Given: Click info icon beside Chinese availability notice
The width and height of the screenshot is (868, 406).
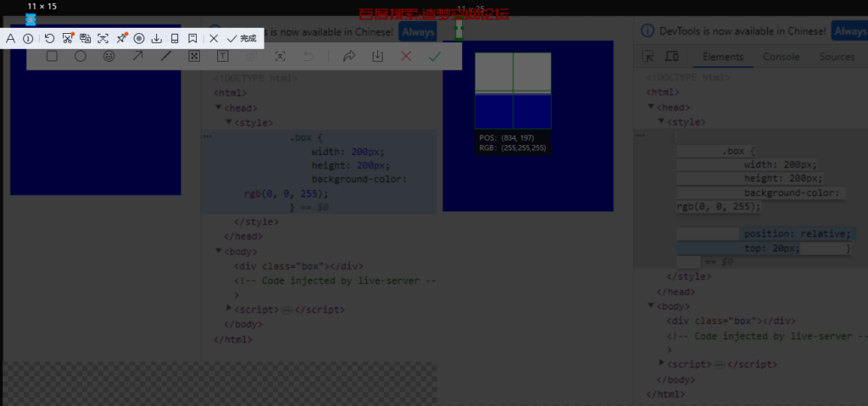Looking at the screenshot, I should [647, 31].
